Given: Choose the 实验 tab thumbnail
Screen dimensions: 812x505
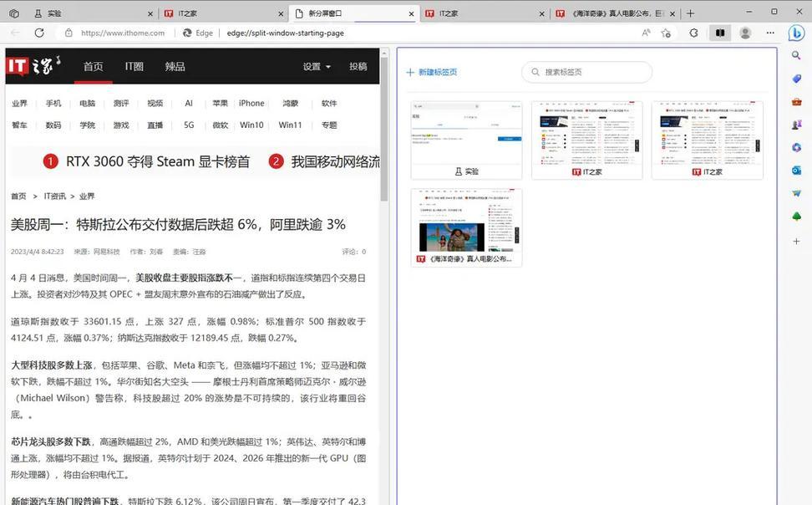Looking at the screenshot, I should coord(467,140).
